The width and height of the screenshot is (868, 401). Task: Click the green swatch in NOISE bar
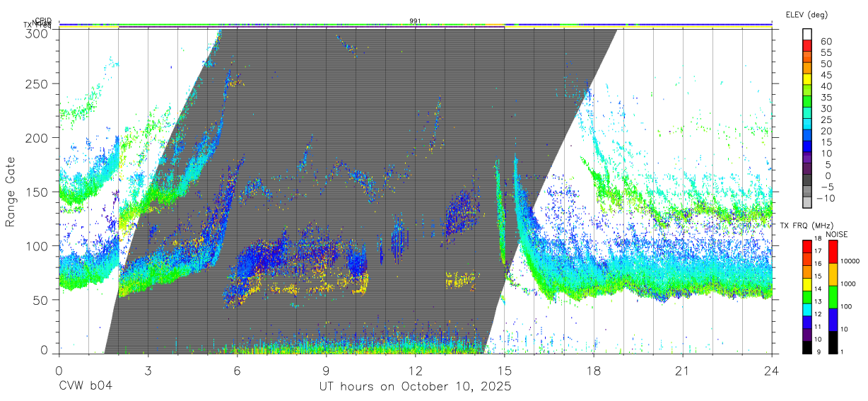click(832, 296)
